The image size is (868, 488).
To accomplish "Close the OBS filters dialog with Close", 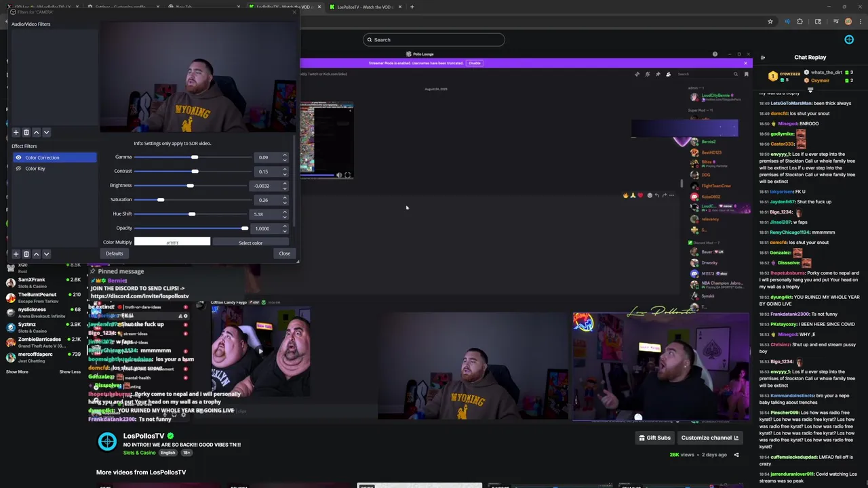I will (284, 253).
